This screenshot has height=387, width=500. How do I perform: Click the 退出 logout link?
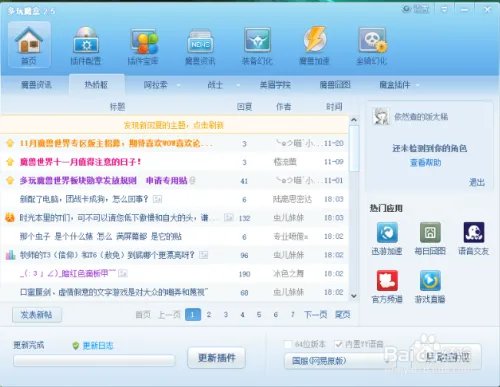click(x=477, y=182)
